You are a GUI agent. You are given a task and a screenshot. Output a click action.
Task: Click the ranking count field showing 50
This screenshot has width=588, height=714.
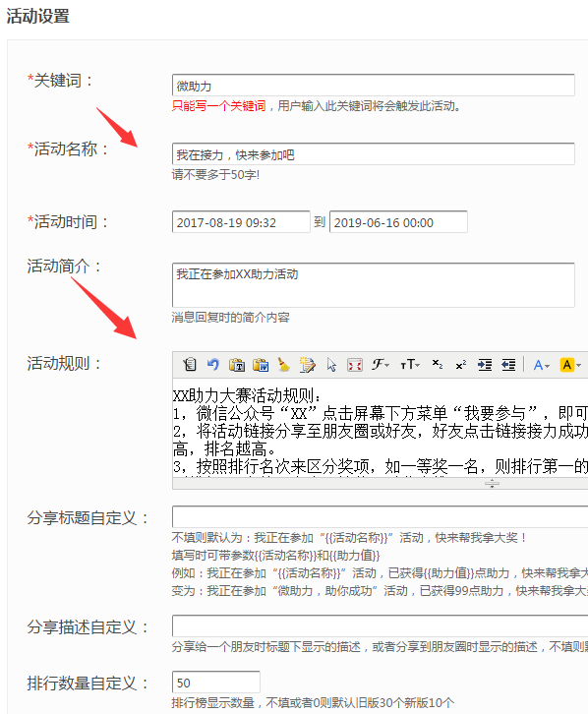215,683
